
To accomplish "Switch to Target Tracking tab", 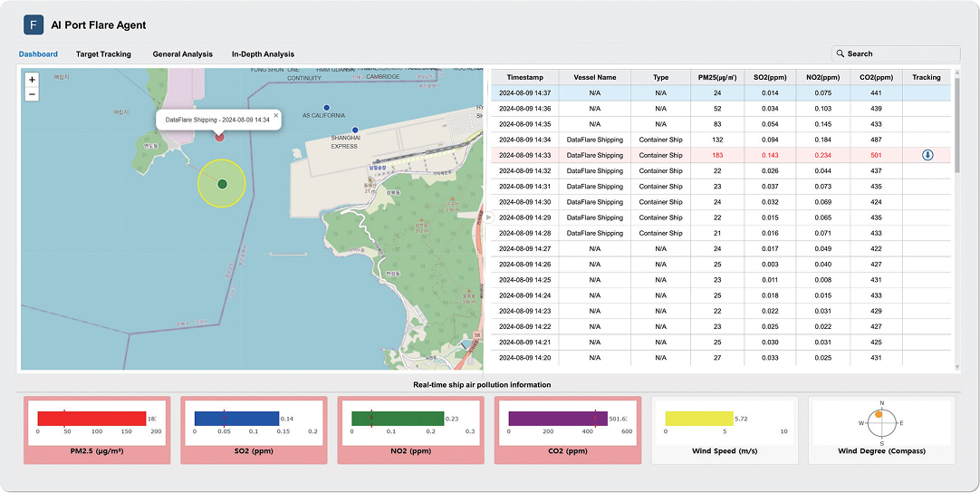I will tap(103, 54).
